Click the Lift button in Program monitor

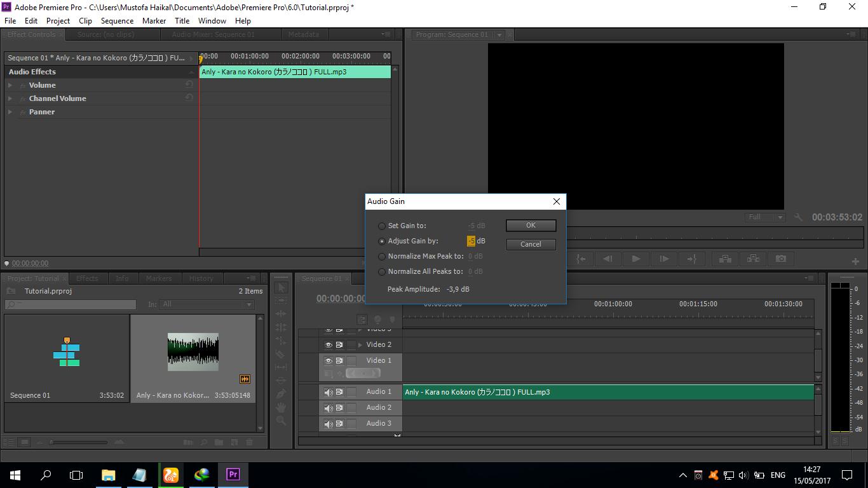[724, 259]
